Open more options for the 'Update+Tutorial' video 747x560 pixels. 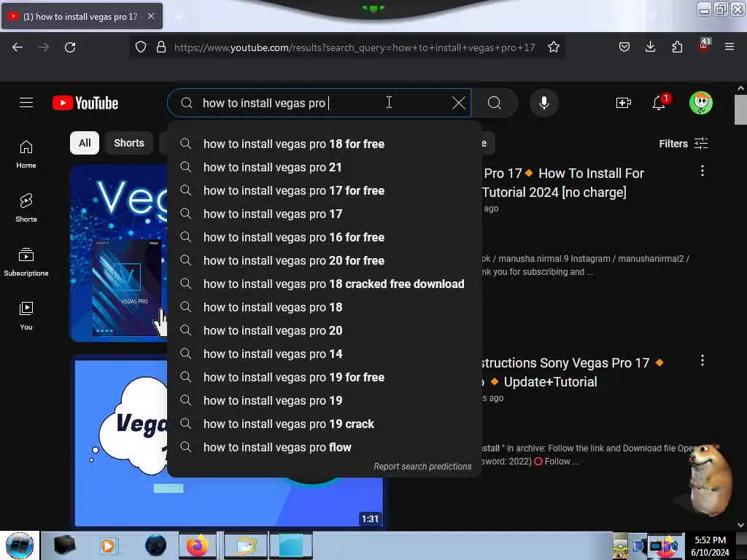tap(703, 360)
